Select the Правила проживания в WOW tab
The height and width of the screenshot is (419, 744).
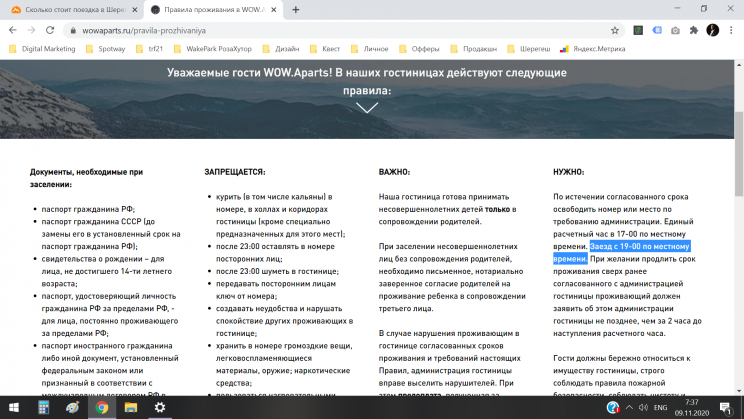point(214,10)
